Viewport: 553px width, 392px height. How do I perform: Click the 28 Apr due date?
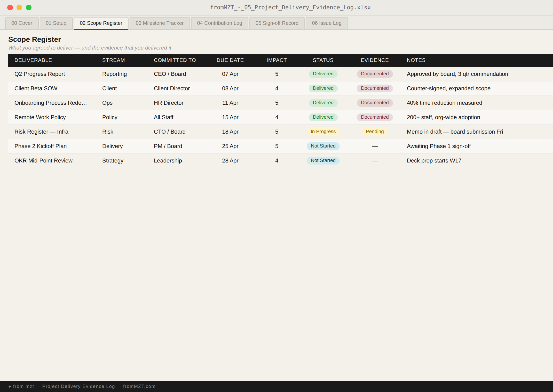[230, 161]
